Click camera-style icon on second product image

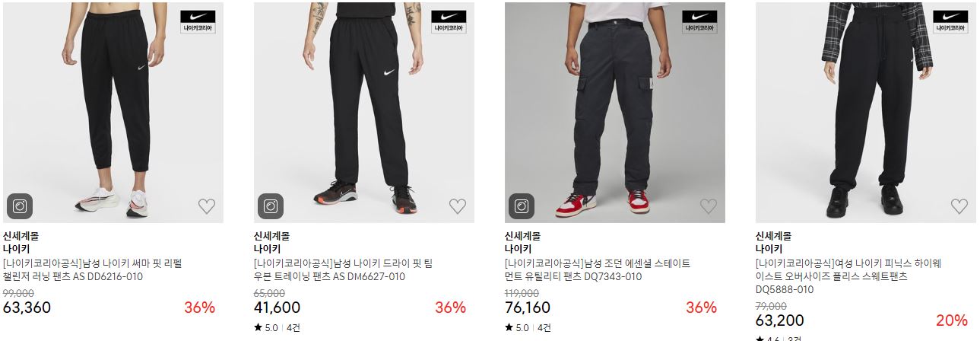pyautogui.click(x=271, y=206)
